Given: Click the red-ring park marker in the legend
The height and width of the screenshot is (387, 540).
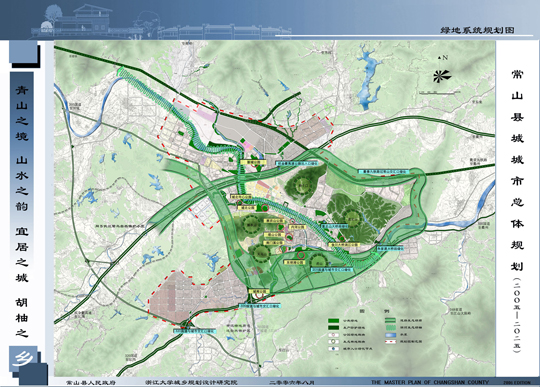Looking at the screenshot, I should (x=333, y=335).
